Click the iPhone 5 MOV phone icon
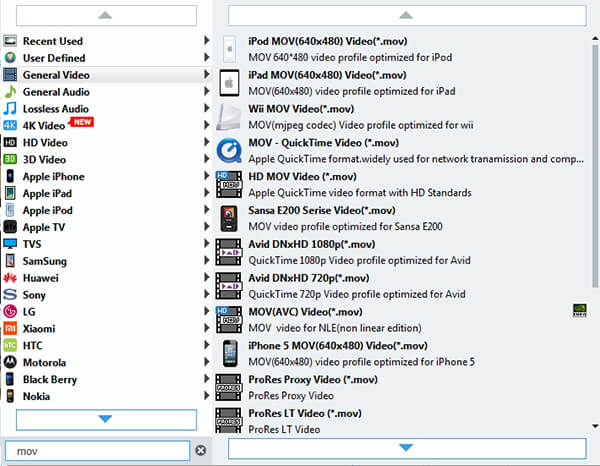The image size is (600, 466). [x=228, y=353]
